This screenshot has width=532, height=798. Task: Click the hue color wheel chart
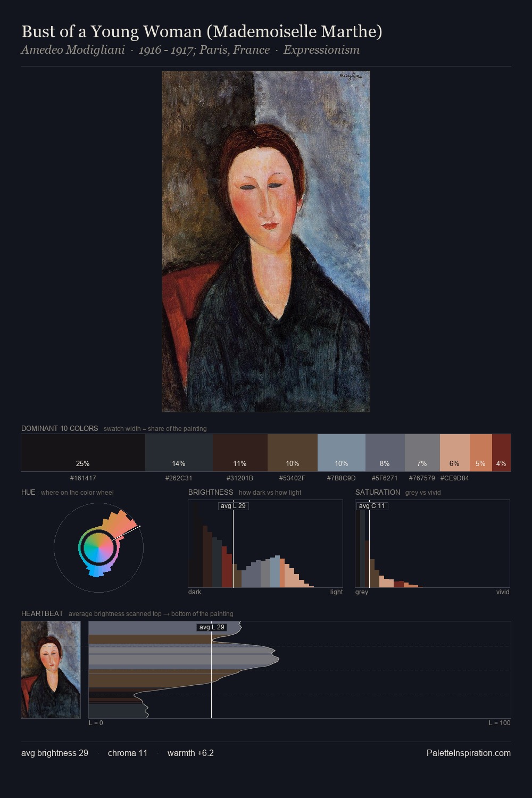pyautogui.click(x=98, y=547)
